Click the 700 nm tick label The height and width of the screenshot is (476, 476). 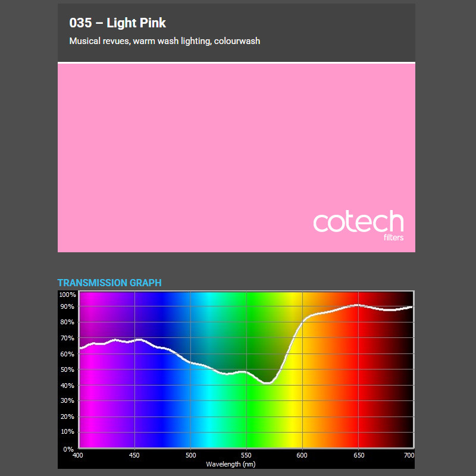tap(410, 454)
